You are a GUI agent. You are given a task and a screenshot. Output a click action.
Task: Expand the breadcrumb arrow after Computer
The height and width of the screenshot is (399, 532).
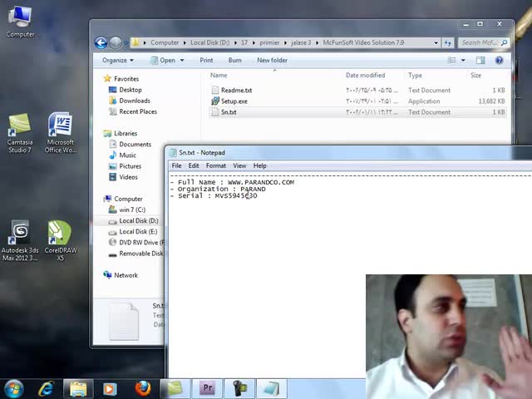pos(185,42)
